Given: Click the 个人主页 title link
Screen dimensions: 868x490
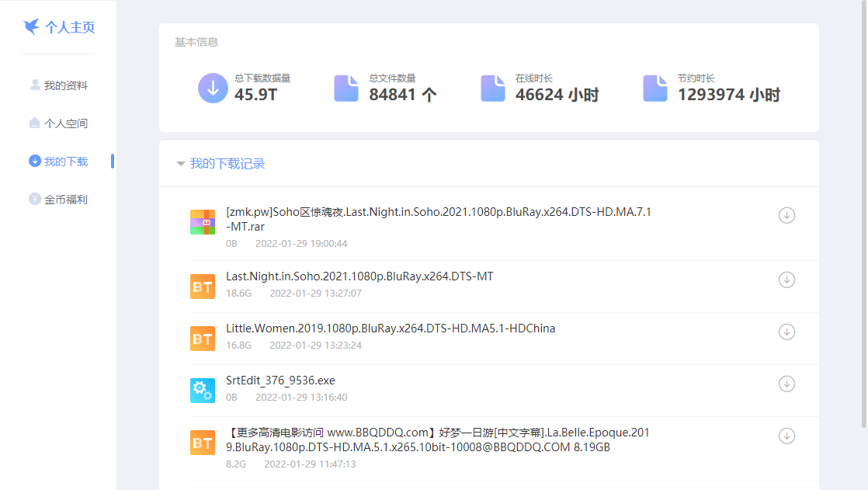Looking at the screenshot, I should pyautogui.click(x=70, y=27).
